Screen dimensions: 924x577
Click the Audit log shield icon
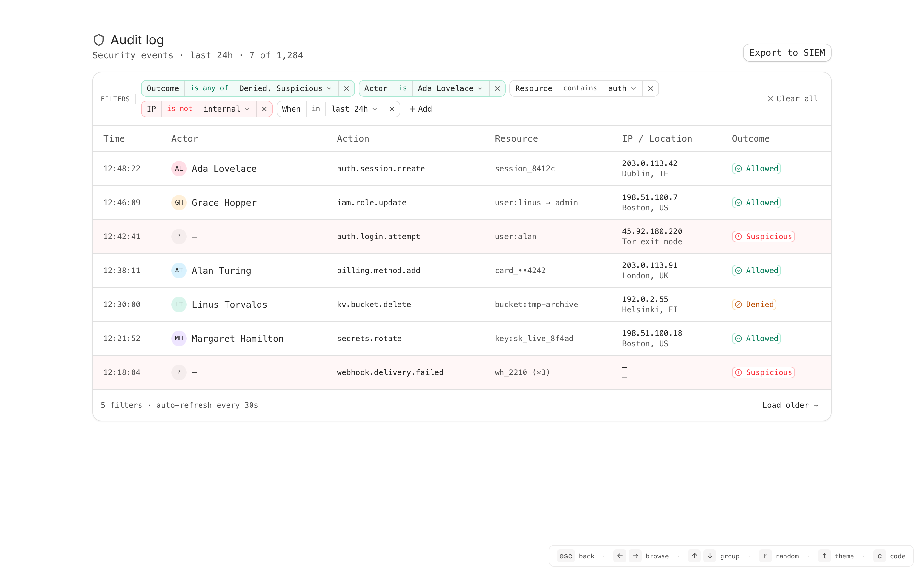99,40
